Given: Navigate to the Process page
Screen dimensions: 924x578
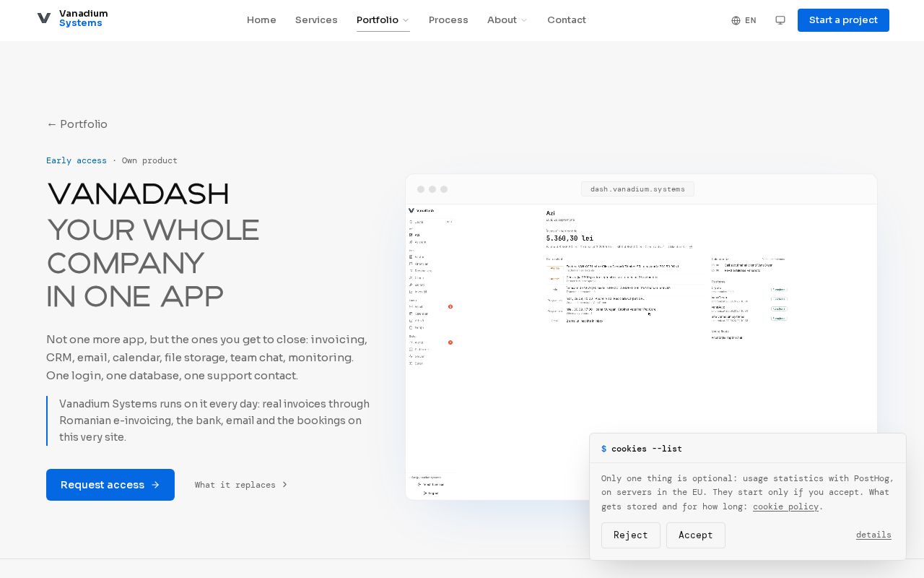Looking at the screenshot, I should click(x=448, y=20).
